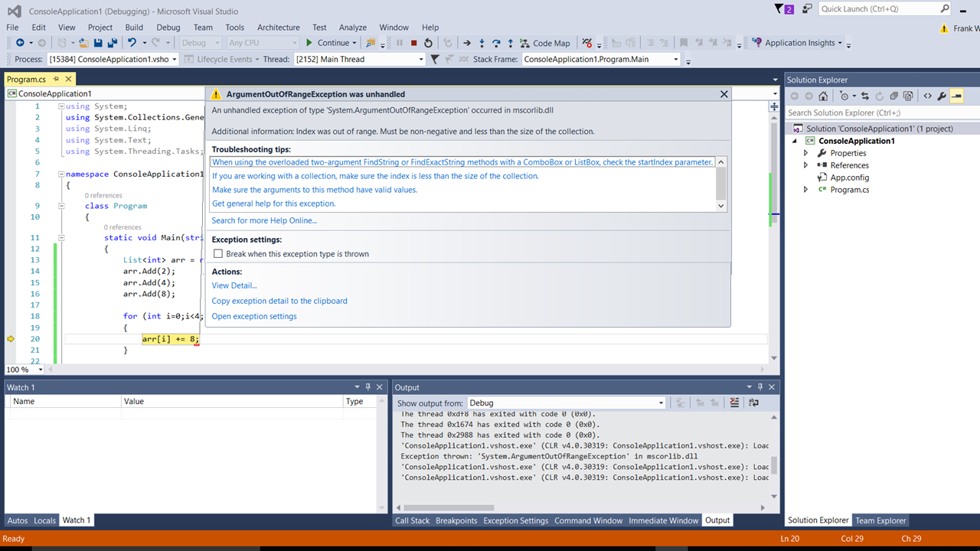980x551 pixels.
Task: Switch to the Team Explorer tab
Action: point(880,520)
